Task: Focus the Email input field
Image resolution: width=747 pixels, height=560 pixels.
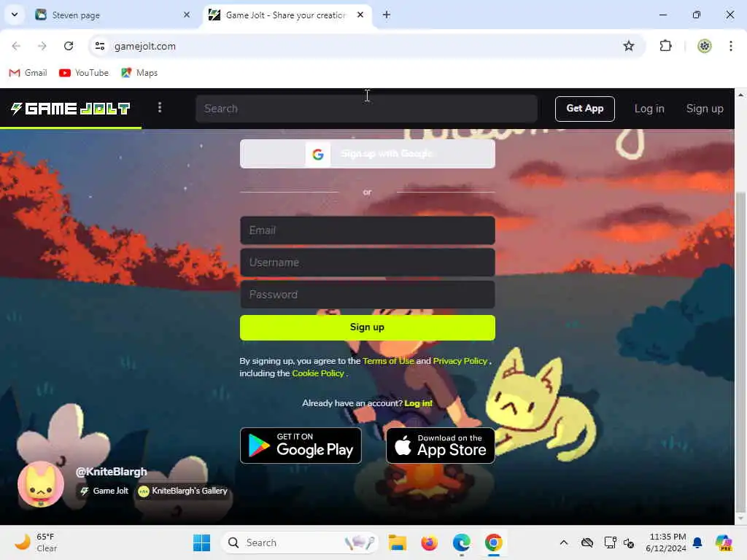Action: pos(368,230)
